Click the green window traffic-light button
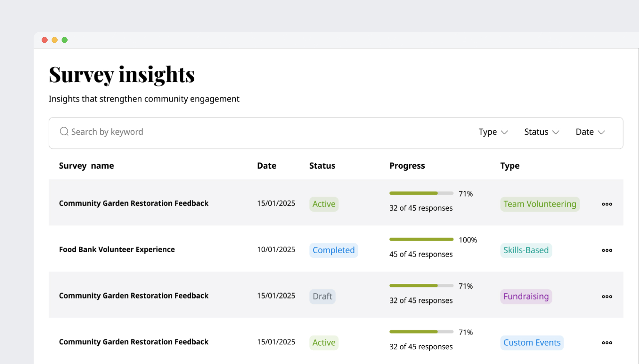The width and height of the screenshot is (639, 364). click(65, 40)
